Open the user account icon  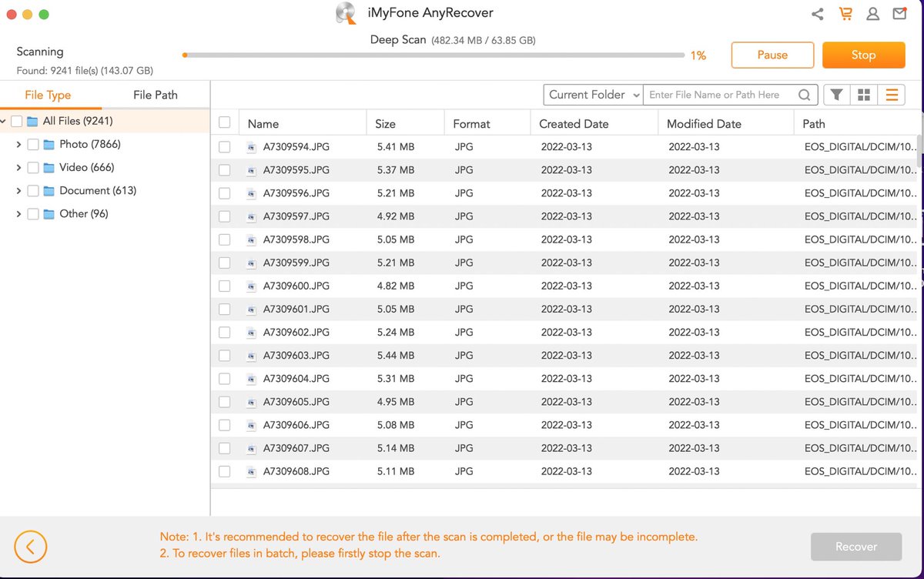[872, 14]
